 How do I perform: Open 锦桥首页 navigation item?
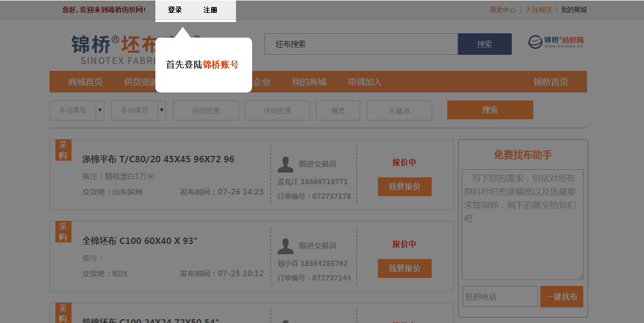pyautogui.click(x=550, y=82)
